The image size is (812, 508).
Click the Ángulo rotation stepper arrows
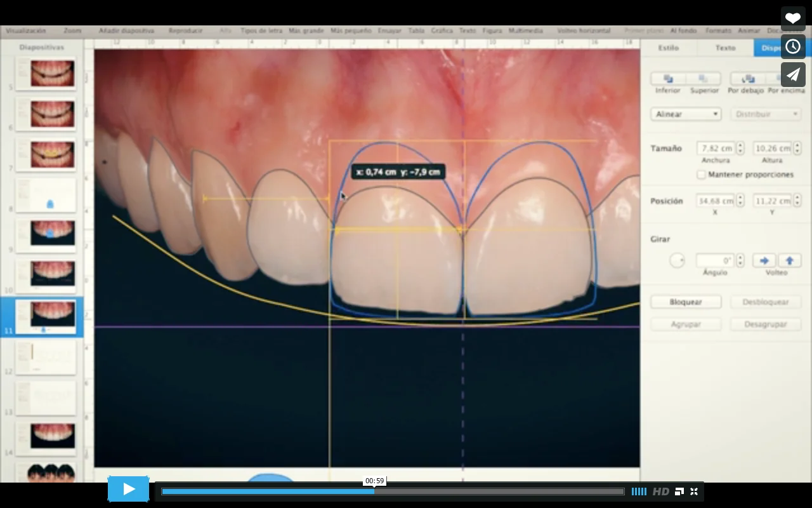740,260
